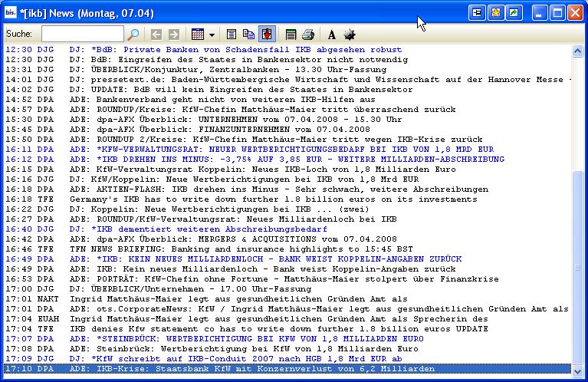Open 'PORTRÄT: KfW-Chefin ohne Fortune' headline

point(287,278)
